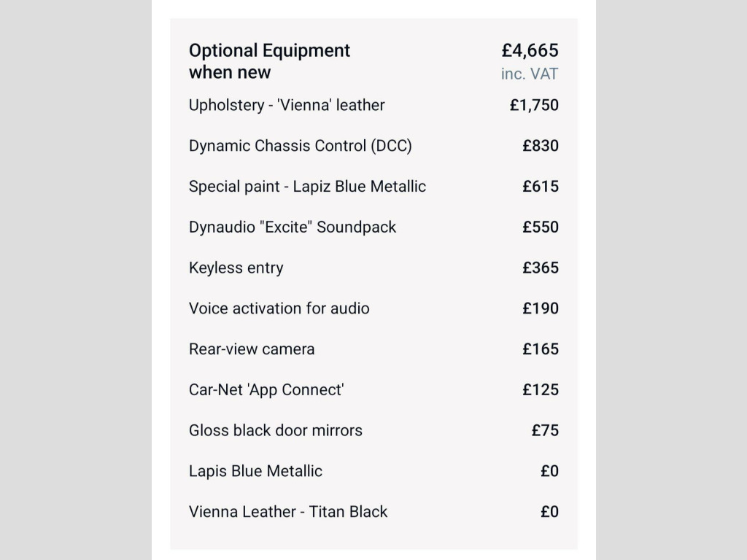Click the £830 price value

click(x=541, y=146)
